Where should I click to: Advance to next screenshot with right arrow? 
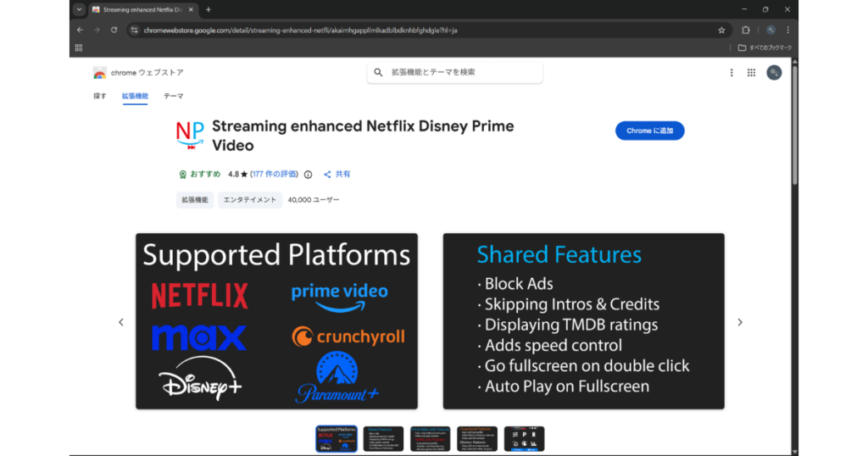(x=739, y=322)
